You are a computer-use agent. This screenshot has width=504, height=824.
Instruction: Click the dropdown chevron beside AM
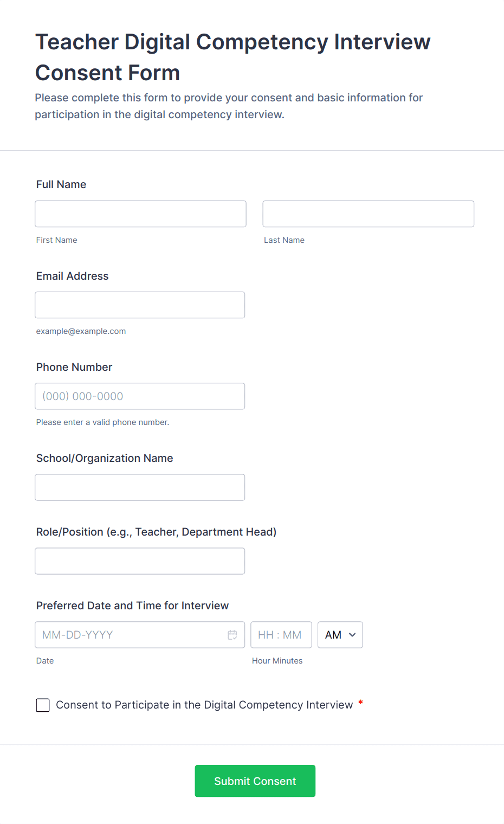pyautogui.click(x=352, y=635)
